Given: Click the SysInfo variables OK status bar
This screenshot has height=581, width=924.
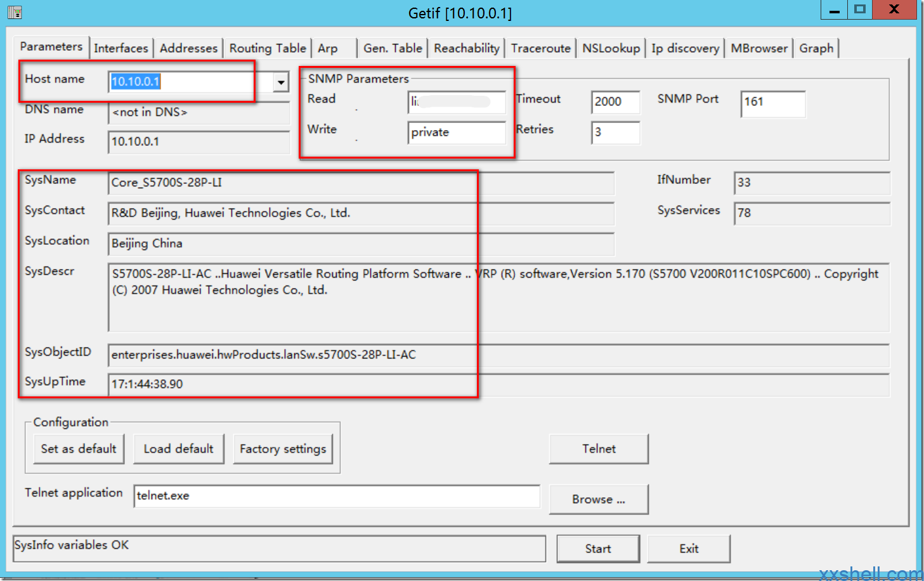Looking at the screenshot, I should tap(279, 548).
